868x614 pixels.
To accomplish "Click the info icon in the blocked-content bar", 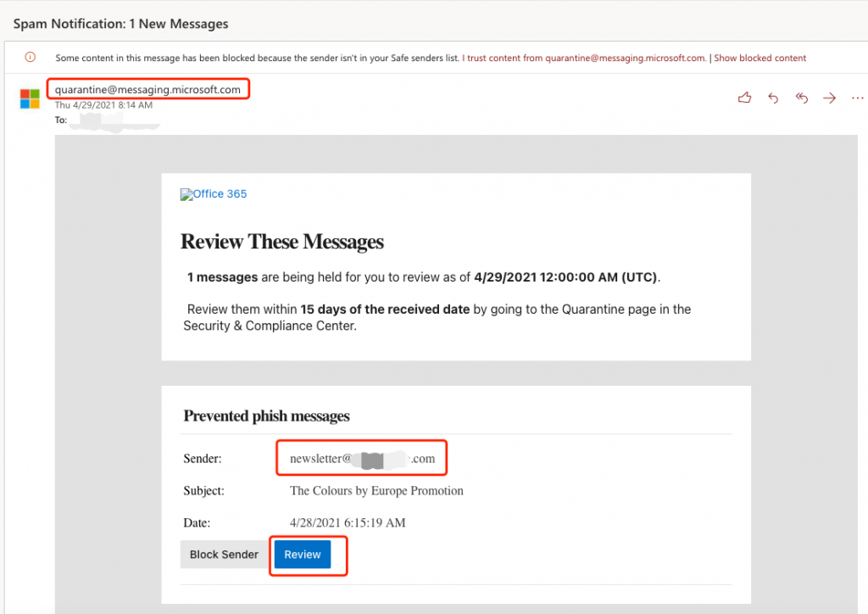I will tap(31, 58).
